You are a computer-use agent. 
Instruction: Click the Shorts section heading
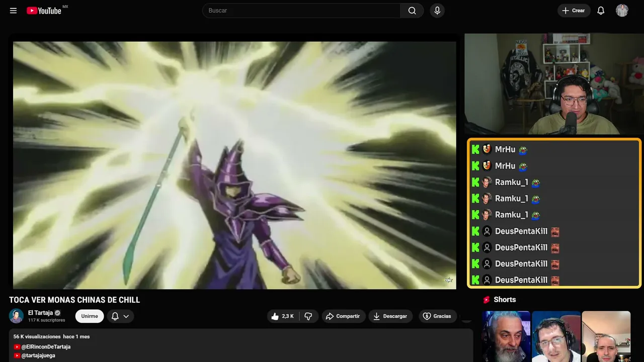click(x=505, y=300)
